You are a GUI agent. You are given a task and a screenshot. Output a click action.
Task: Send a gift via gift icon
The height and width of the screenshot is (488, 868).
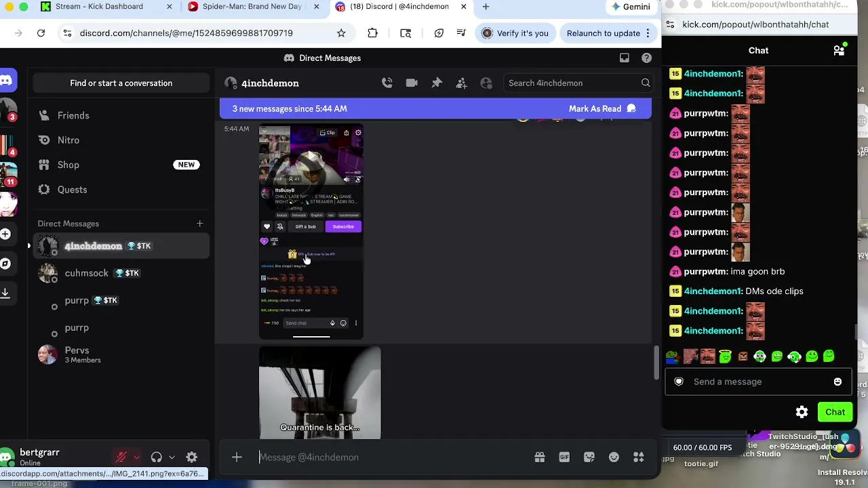point(540,457)
